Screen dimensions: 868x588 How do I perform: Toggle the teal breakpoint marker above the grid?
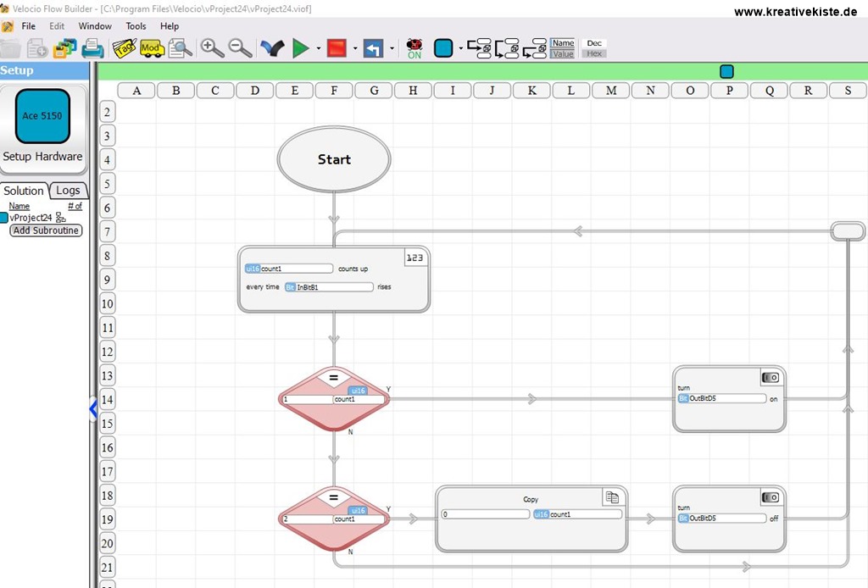tap(726, 72)
